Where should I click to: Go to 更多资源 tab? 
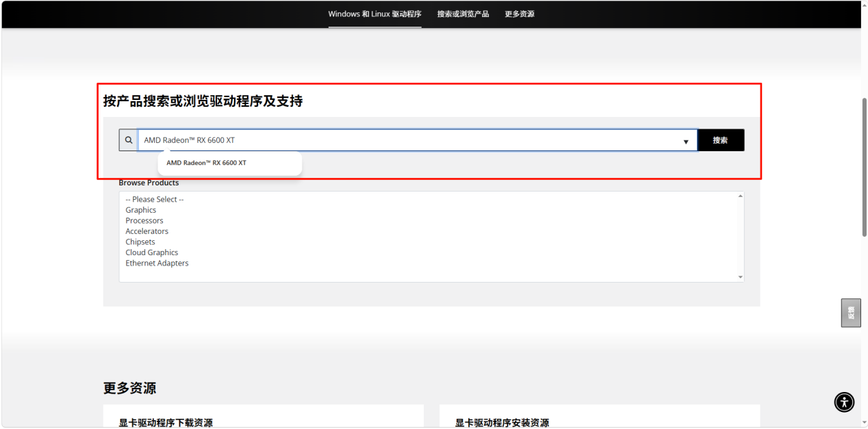pos(520,14)
